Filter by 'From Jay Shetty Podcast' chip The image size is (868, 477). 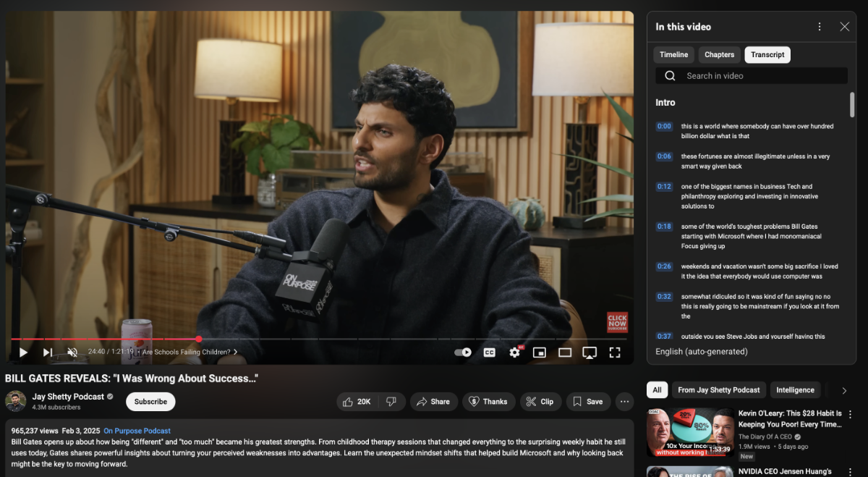(718, 390)
